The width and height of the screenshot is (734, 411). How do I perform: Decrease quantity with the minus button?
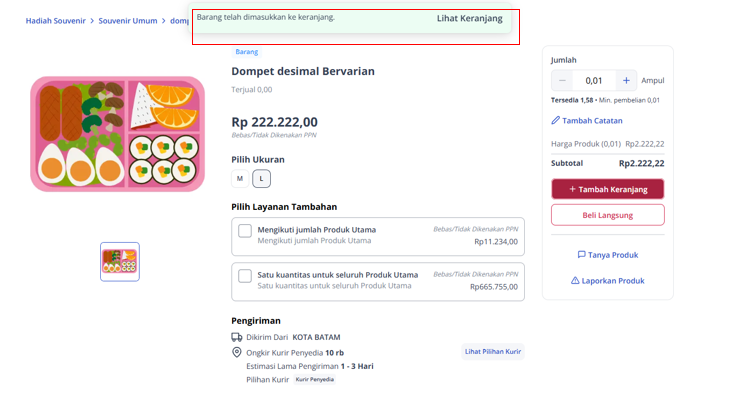point(562,81)
